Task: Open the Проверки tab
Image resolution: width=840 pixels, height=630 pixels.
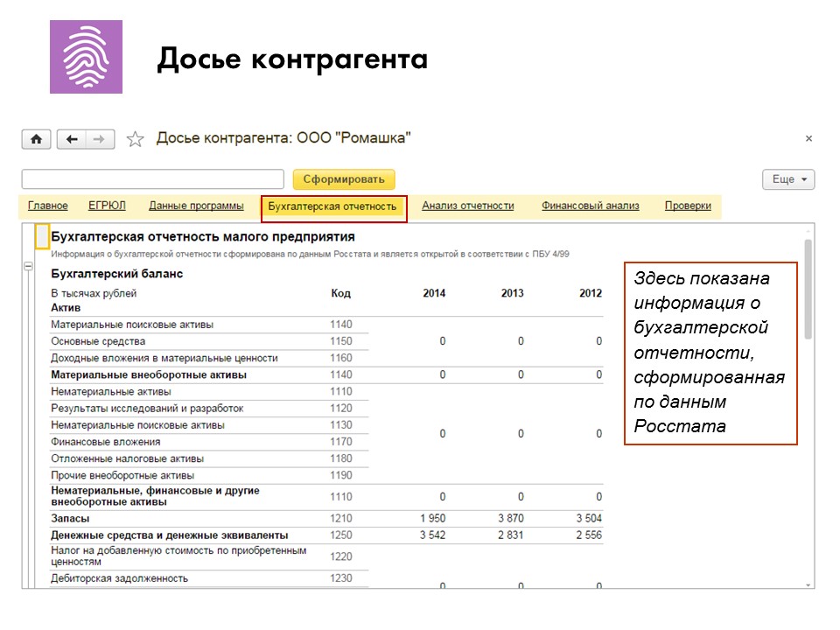Action: 688,206
